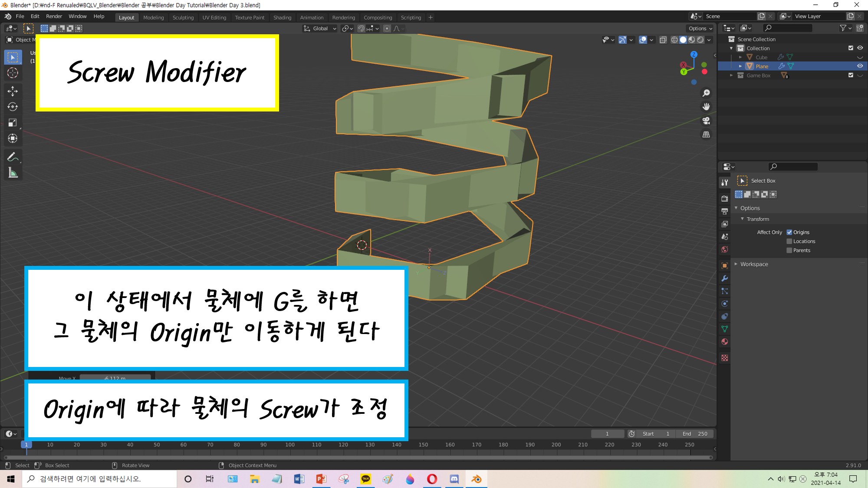
Task: Click the 3D cursor tool
Action: (x=13, y=73)
